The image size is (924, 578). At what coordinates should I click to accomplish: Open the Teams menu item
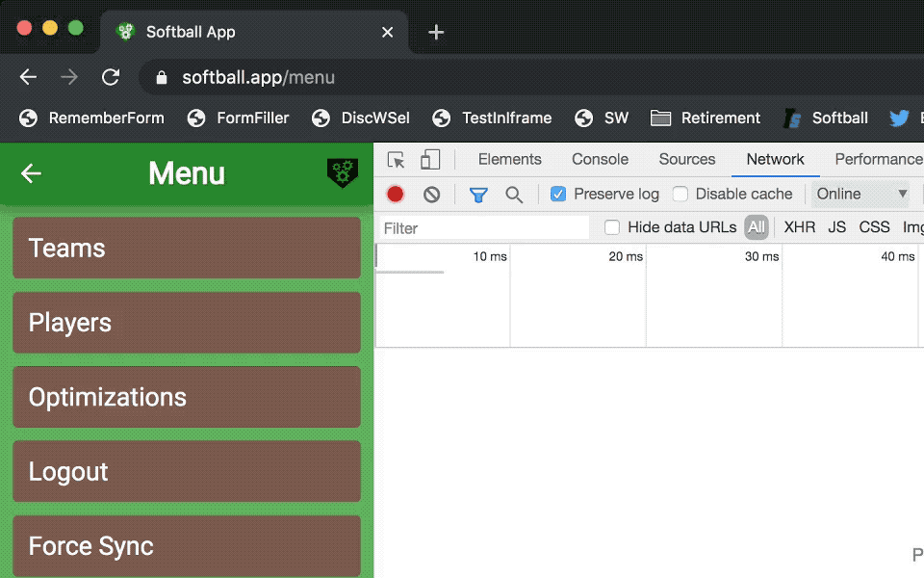(x=187, y=248)
